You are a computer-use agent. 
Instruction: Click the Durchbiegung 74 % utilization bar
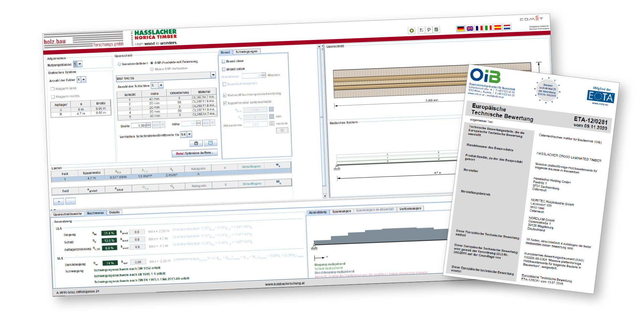[110, 263]
